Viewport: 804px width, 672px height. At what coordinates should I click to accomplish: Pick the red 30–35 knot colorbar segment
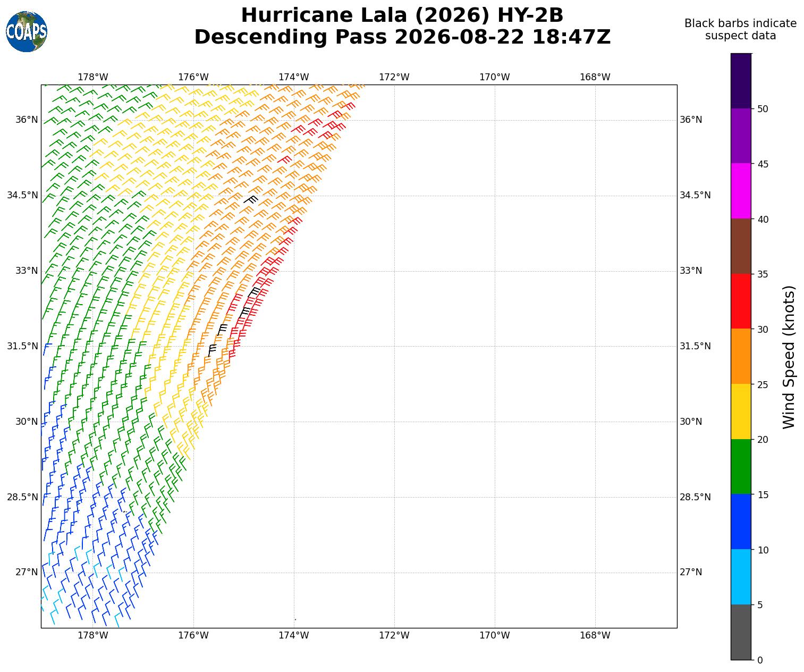click(x=741, y=301)
